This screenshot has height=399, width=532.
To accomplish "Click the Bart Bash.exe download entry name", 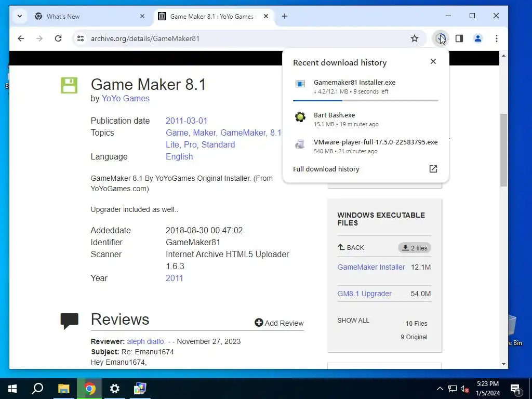I will click(x=334, y=115).
